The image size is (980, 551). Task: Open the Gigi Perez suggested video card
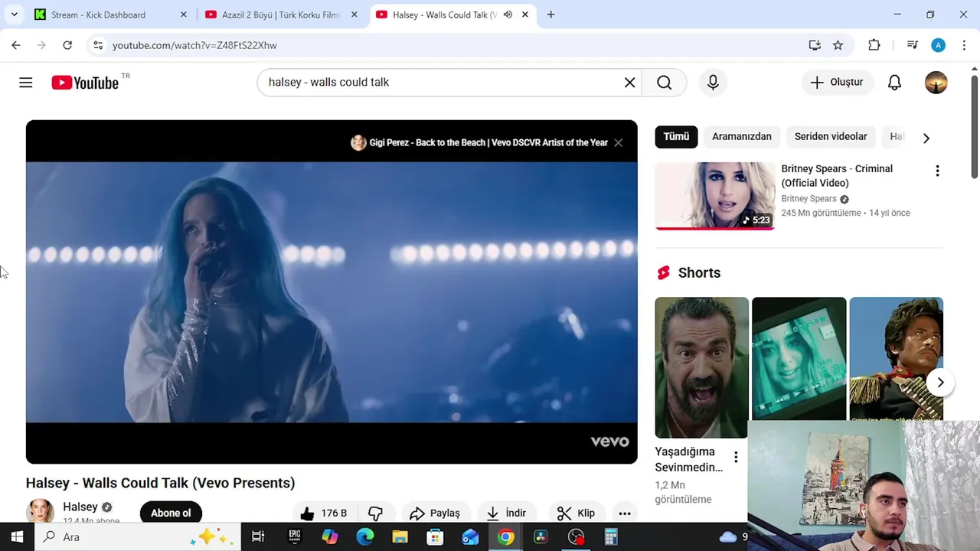(x=479, y=142)
